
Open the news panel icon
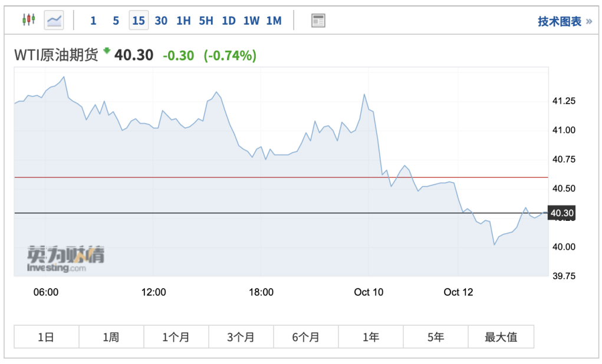tap(318, 21)
